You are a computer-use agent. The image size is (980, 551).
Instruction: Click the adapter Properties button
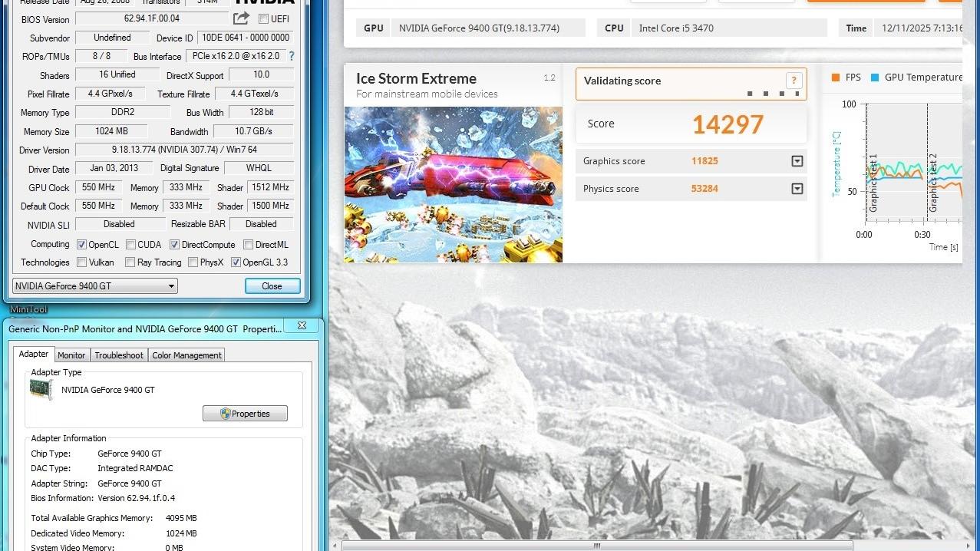point(245,414)
